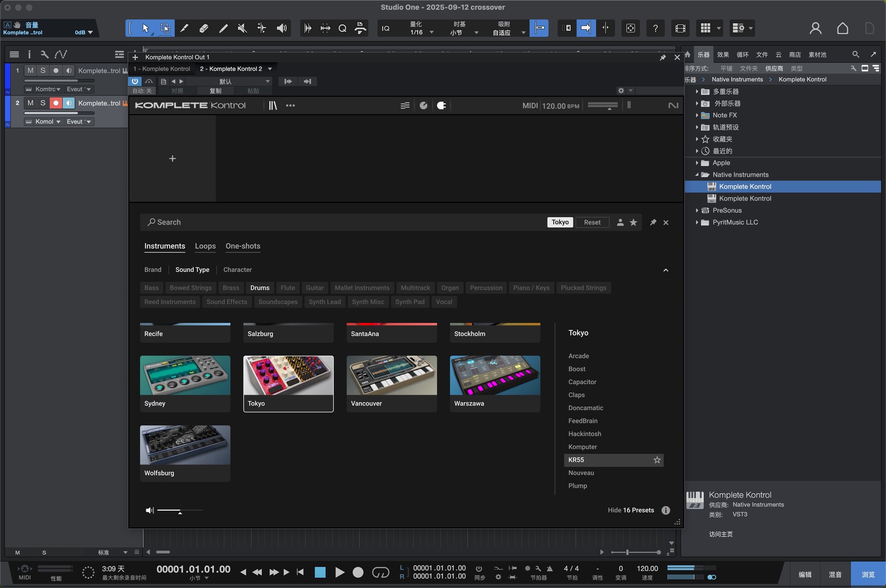Viewport: 886px width, 588px height.
Task: Favorite the KR55 preset star
Action: click(x=657, y=460)
